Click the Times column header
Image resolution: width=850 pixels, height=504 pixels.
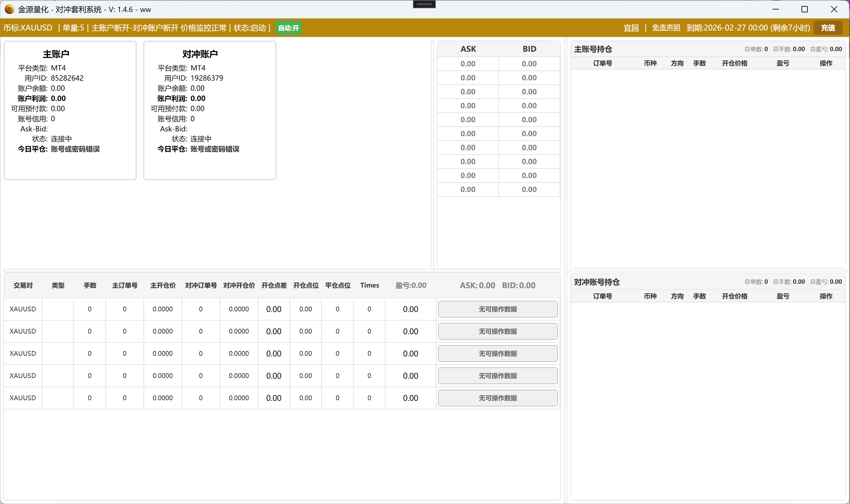tap(369, 285)
